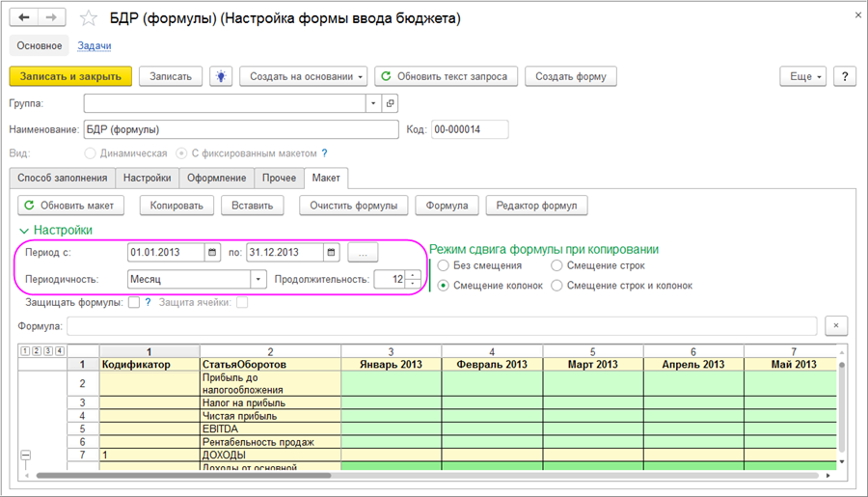Click the open icon beside Группа field
The width and height of the screenshot is (868, 497).
coord(390,103)
